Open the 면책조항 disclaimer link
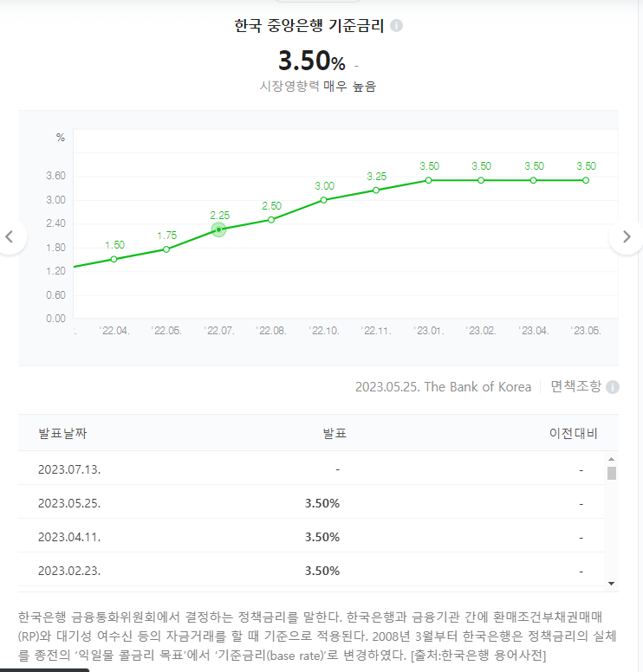Viewport: 643px width, 672px height. (x=575, y=387)
